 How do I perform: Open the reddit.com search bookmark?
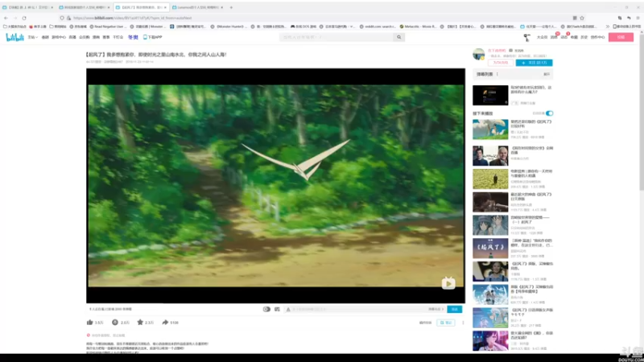pyautogui.click(x=378, y=27)
